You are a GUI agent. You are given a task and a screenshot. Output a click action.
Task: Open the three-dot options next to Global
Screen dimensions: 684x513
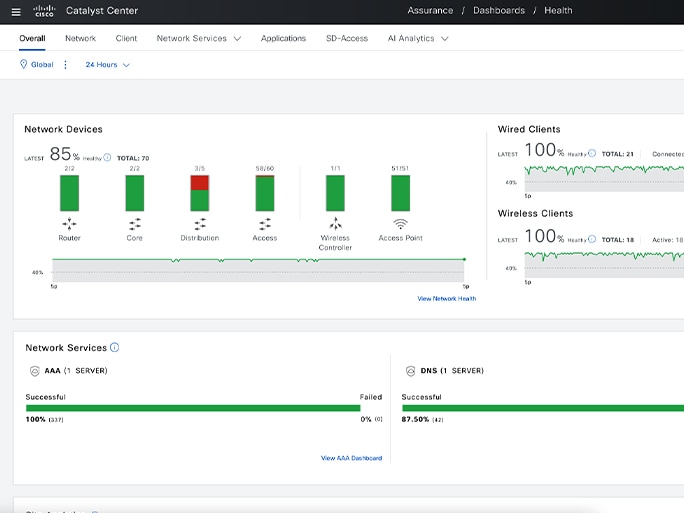65,65
